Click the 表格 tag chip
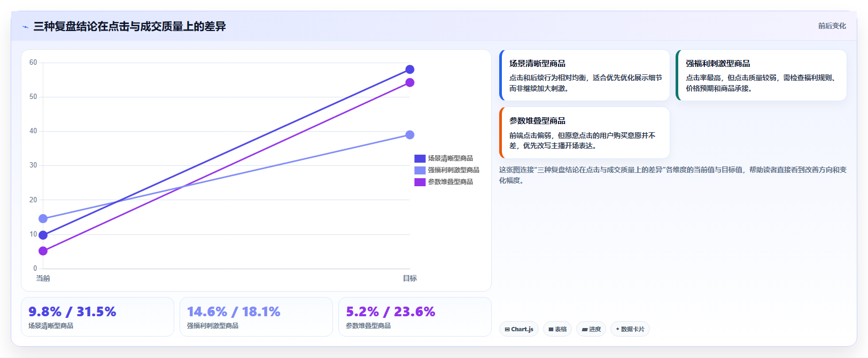Screen dimensions: 868x358 point(557,329)
